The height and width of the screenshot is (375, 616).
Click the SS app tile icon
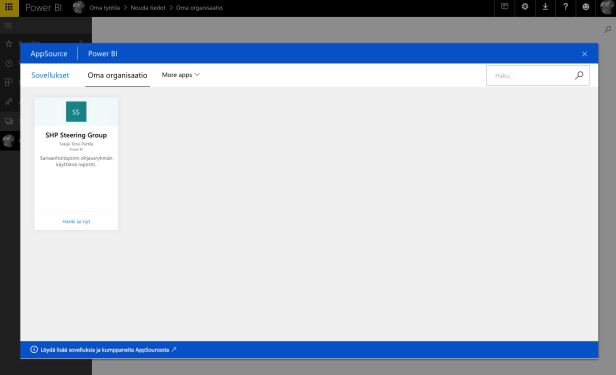tap(76, 112)
